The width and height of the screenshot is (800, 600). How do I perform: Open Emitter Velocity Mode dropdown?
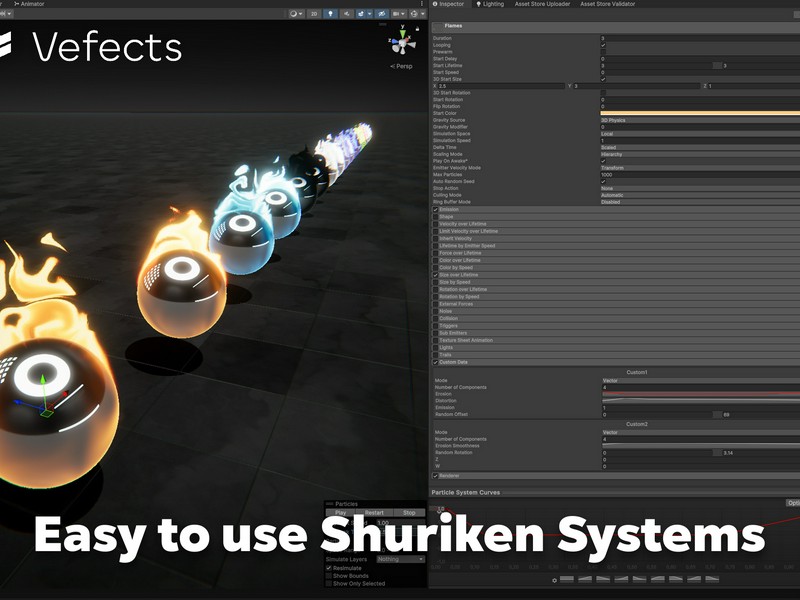[x=700, y=167]
